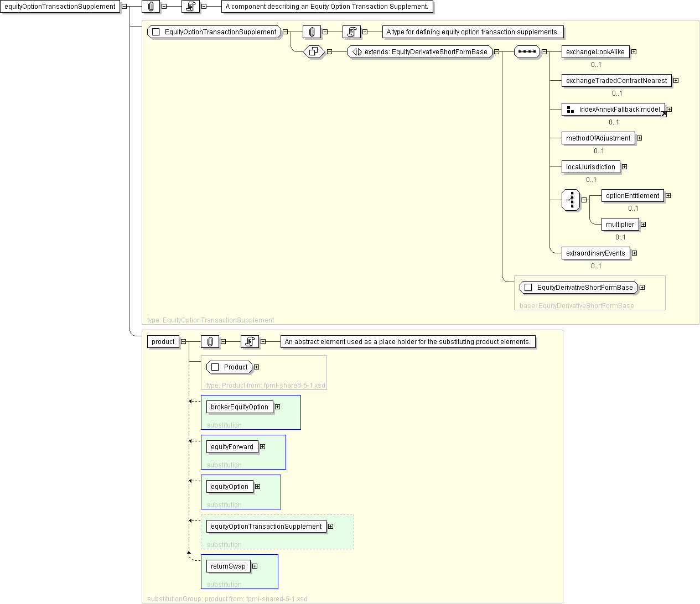Screen dimensions: 700x604
Task: Collapse the root annotation paperclip node
Action: click(164, 7)
